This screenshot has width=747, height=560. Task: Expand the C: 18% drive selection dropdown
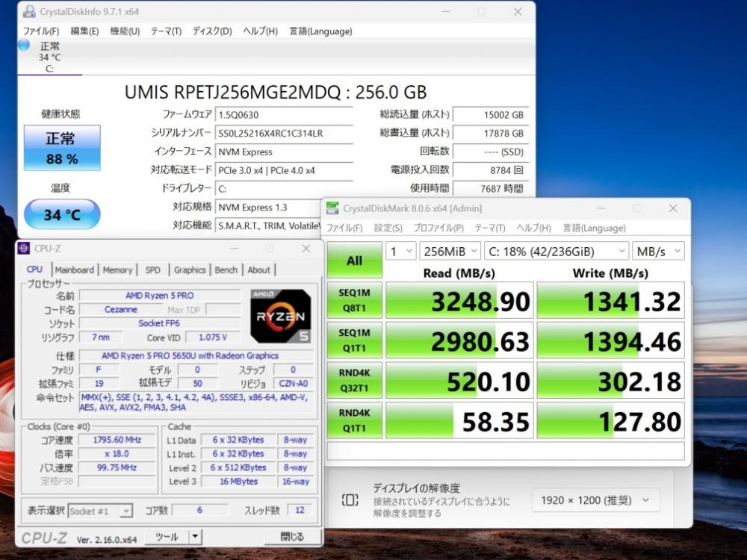556,251
